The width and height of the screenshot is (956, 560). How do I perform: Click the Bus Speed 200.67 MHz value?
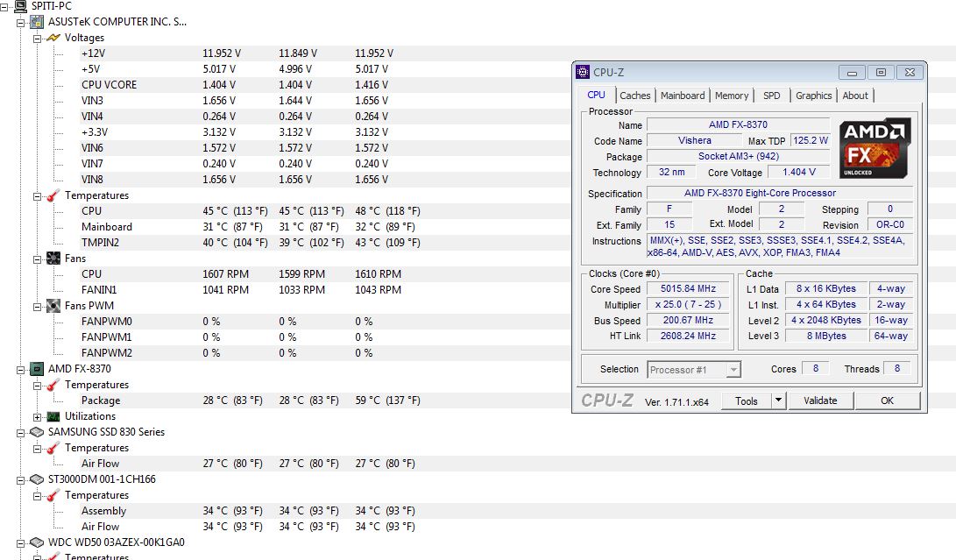coord(688,320)
